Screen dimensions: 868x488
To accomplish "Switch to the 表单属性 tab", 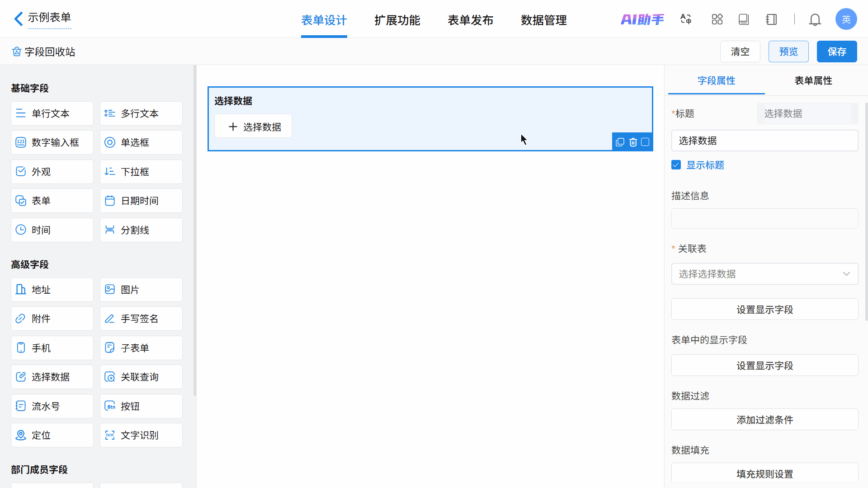I will pyautogui.click(x=813, y=81).
